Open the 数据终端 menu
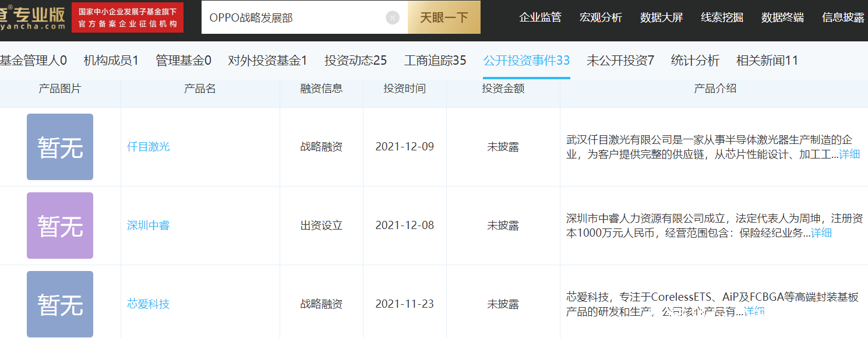Screen dimensions: 868x338 782,17
